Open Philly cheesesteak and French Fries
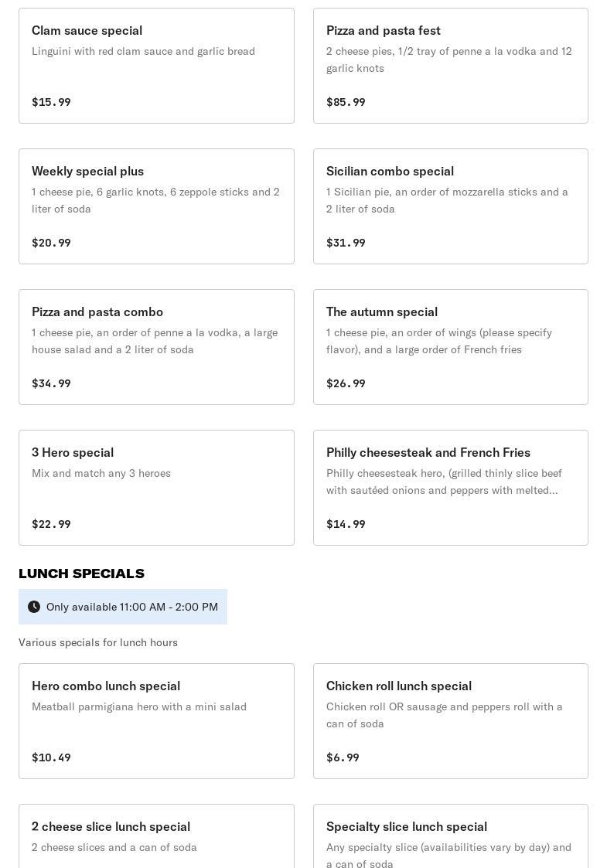 (450, 488)
